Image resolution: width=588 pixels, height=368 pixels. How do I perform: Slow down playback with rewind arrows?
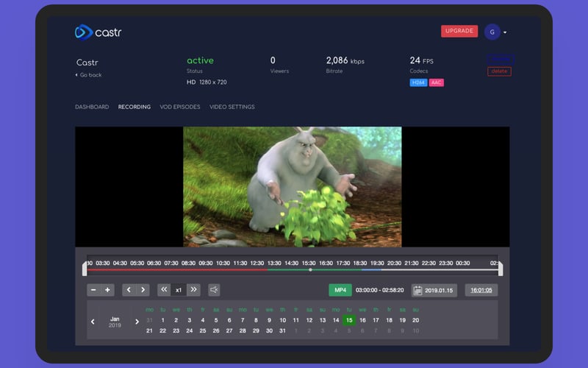coord(164,290)
